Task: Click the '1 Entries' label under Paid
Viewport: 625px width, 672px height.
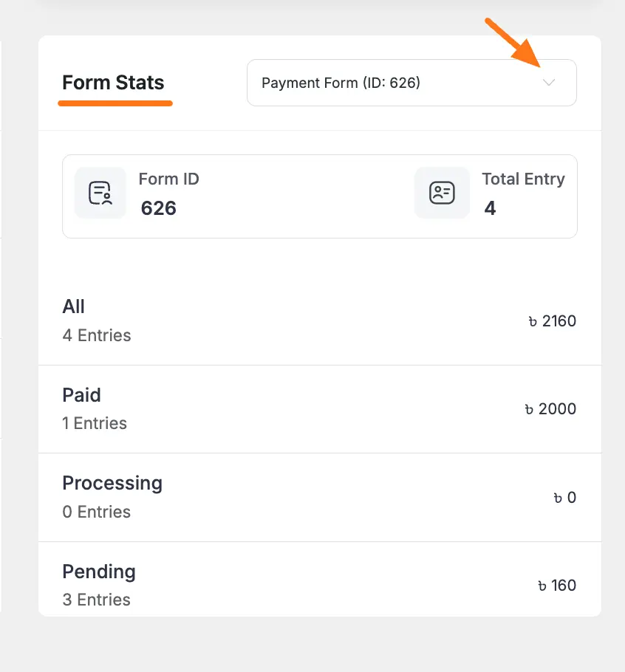Action: click(x=95, y=423)
